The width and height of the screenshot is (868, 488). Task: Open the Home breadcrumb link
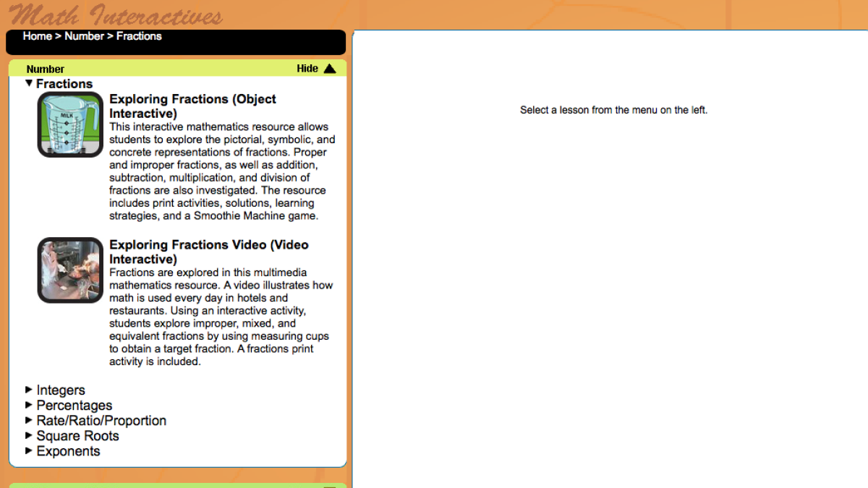click(37, 35)
